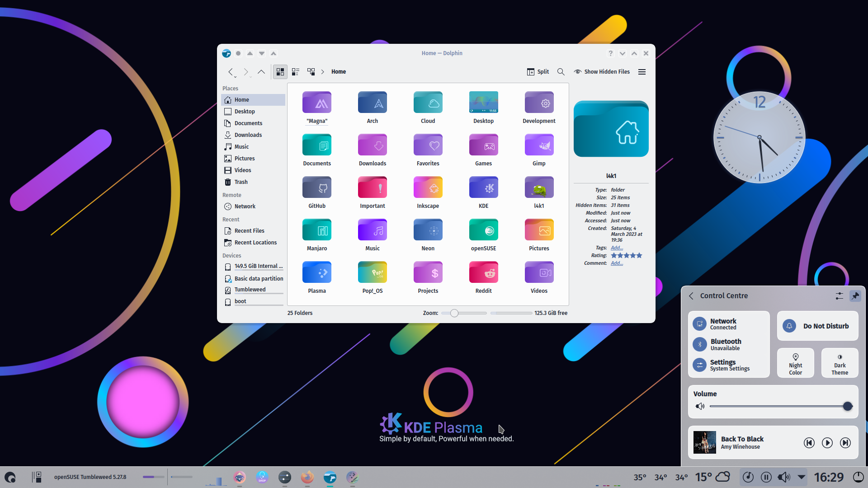Toggle the Network connection
868x488 pixels.
[x=699, y=324]
